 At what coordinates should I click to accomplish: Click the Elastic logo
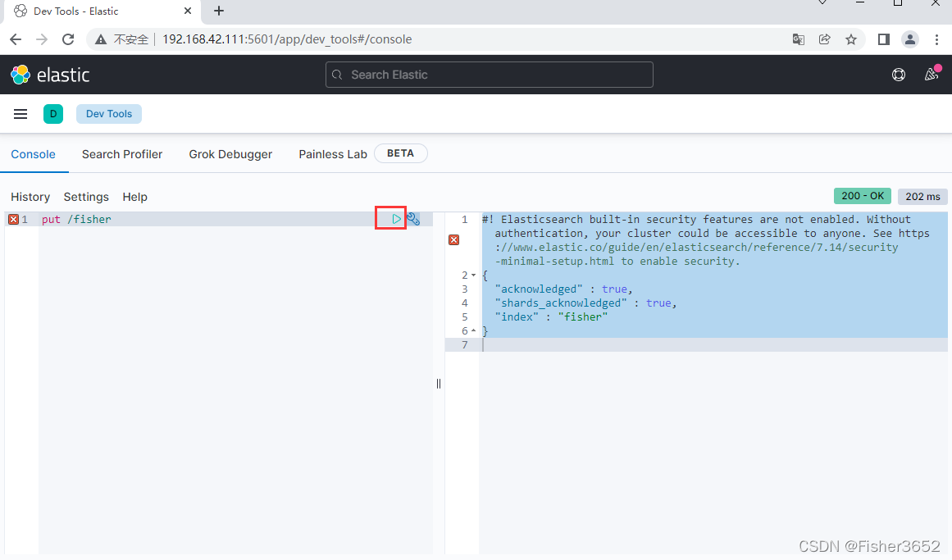coord(50,75)
